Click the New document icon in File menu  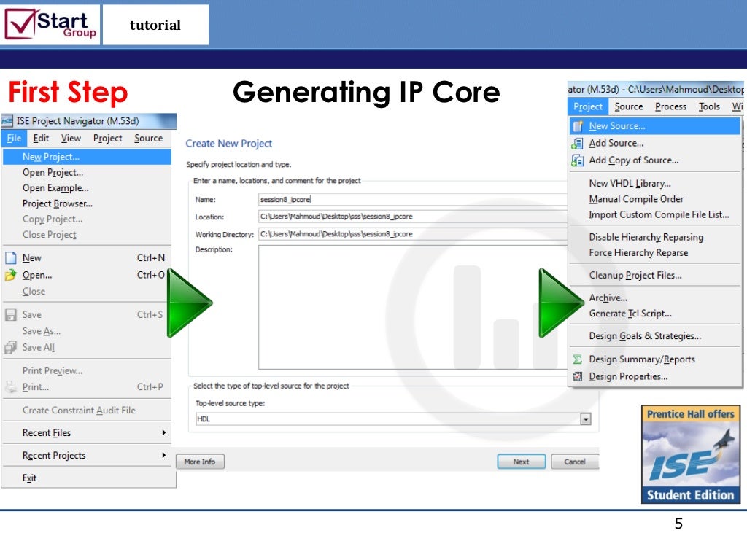[x=10, y=257]
